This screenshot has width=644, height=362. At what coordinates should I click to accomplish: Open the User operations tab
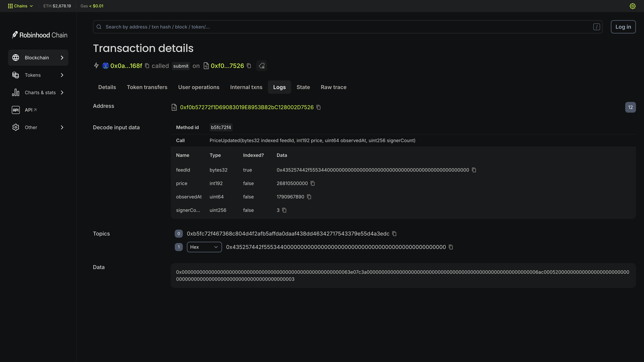[x=199, y=87]
